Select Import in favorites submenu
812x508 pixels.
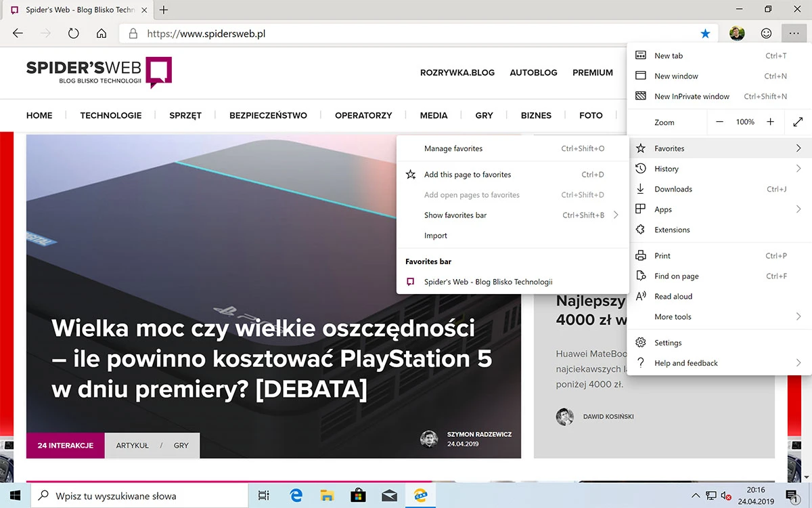(x=513, y=235)
